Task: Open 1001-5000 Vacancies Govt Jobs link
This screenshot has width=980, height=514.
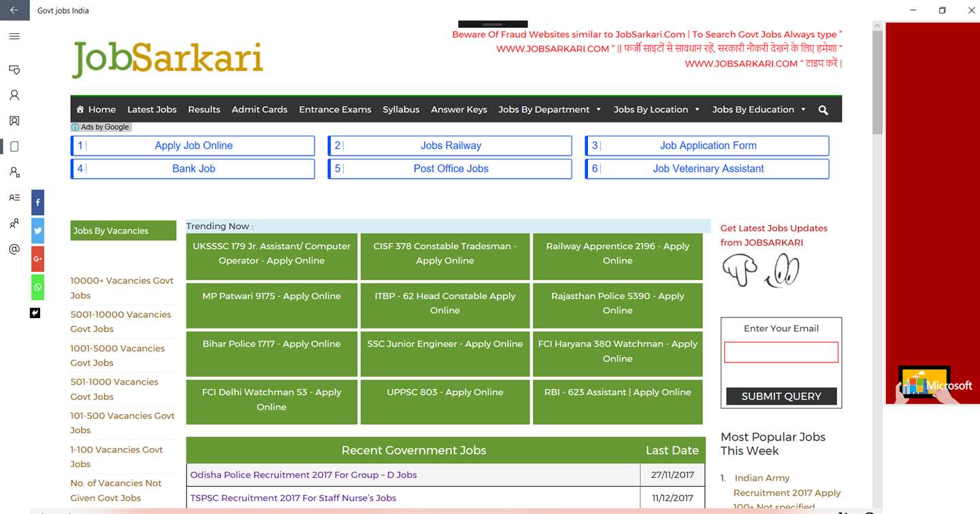Action: (118, 356)
